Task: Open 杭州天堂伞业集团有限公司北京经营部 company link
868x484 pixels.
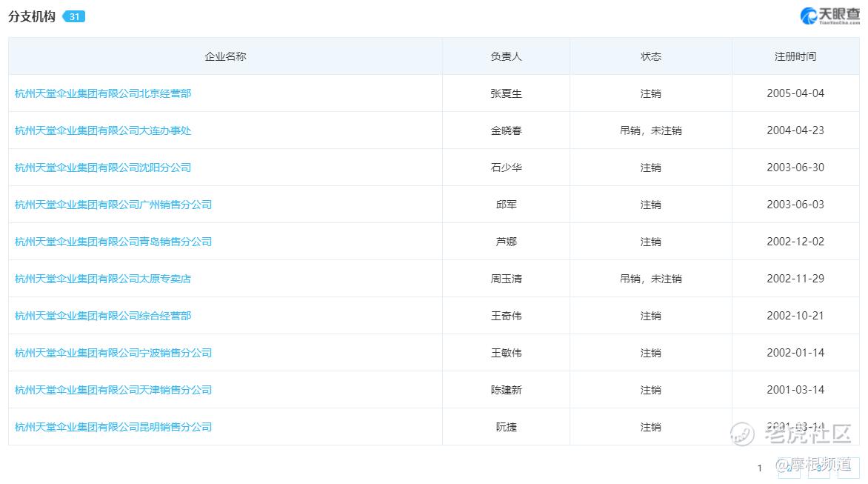Action: (103, 93)
